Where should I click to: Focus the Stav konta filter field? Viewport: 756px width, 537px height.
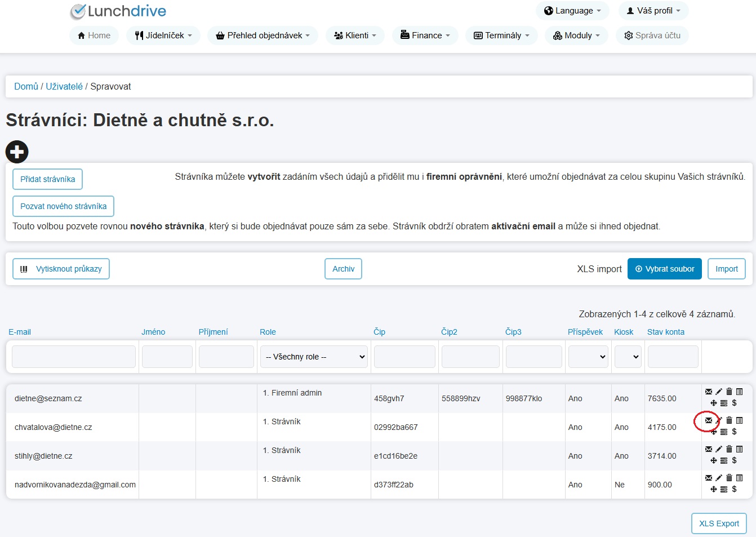tap(673, 357)
